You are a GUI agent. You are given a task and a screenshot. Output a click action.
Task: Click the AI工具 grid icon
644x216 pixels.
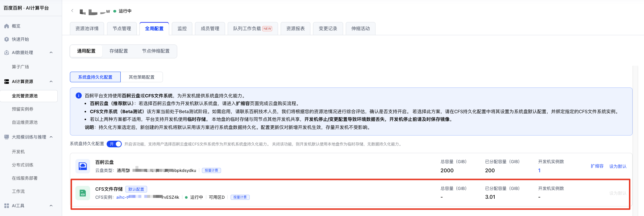(x=7, y=206)
